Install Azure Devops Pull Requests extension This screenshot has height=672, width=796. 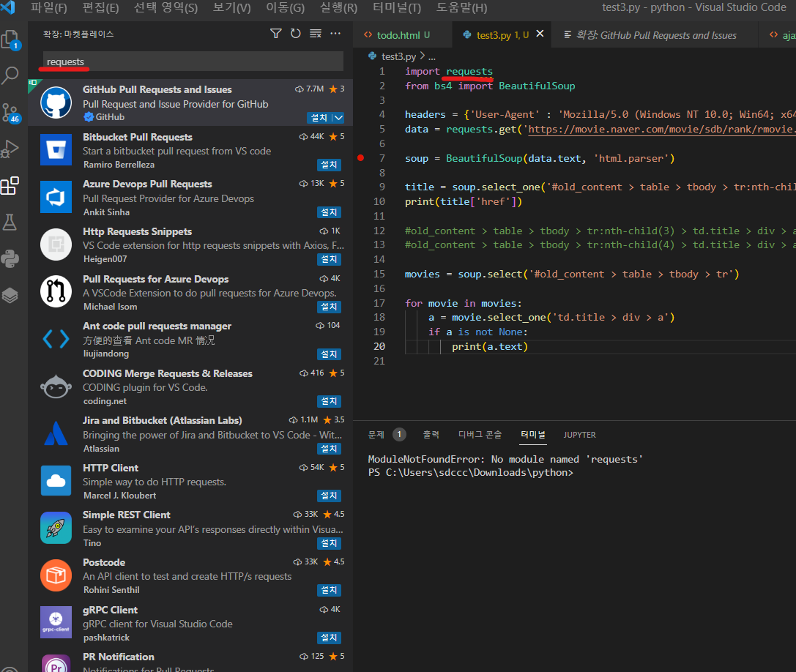(x=329, y=212)
